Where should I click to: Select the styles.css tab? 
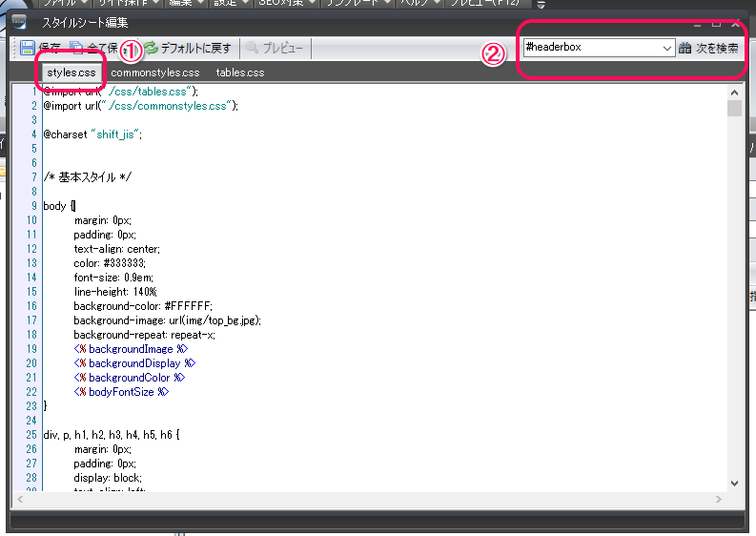(x=72, y=72)
